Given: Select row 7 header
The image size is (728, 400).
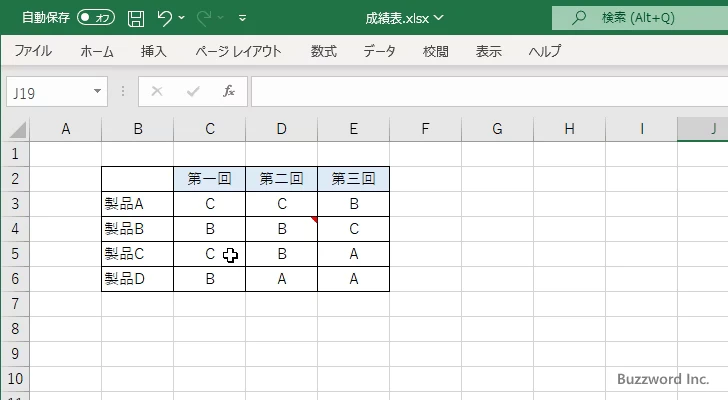Looking at the screenshot, I should click(x=15, y=304).
